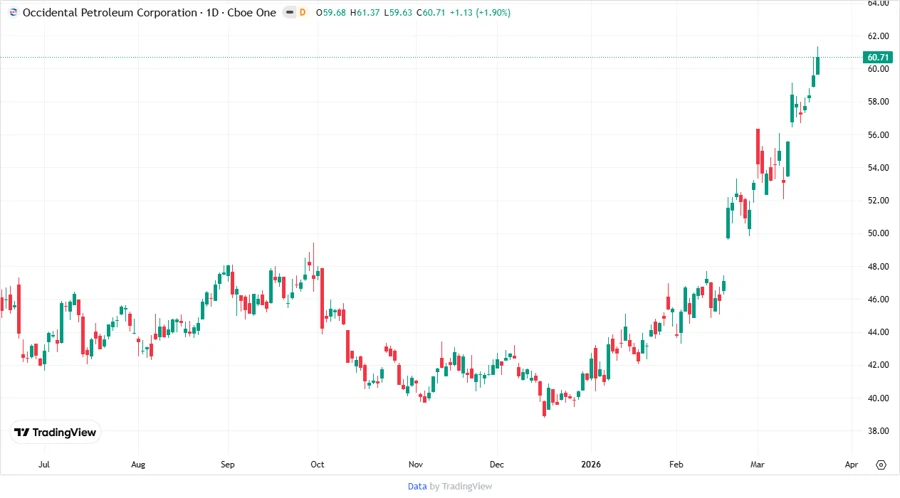Click the 44.00 price axis label

(878, 332)
